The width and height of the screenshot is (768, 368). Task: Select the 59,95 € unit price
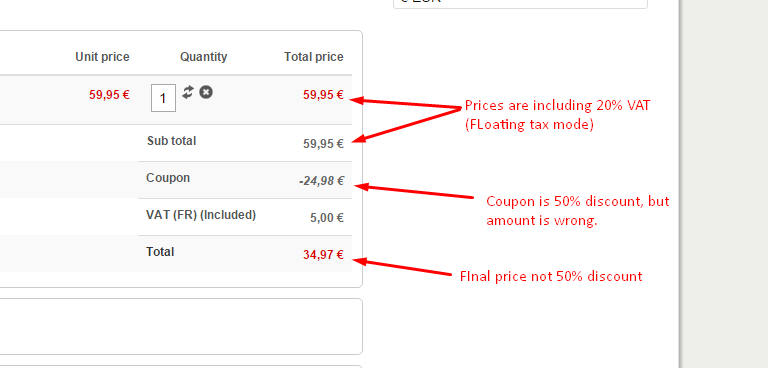point(109,95)
